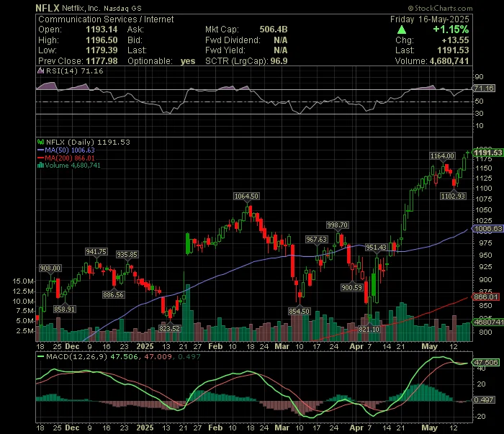This screenshot has height=434, width=504.
Task: Click the red 866.01 MA tag on the price axis
Action: pos(486,297)
